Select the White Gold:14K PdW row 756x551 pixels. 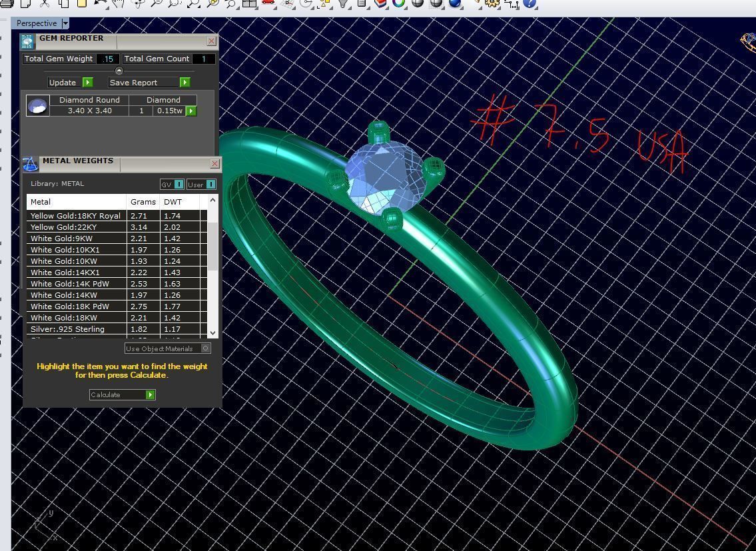pos(117,284)
